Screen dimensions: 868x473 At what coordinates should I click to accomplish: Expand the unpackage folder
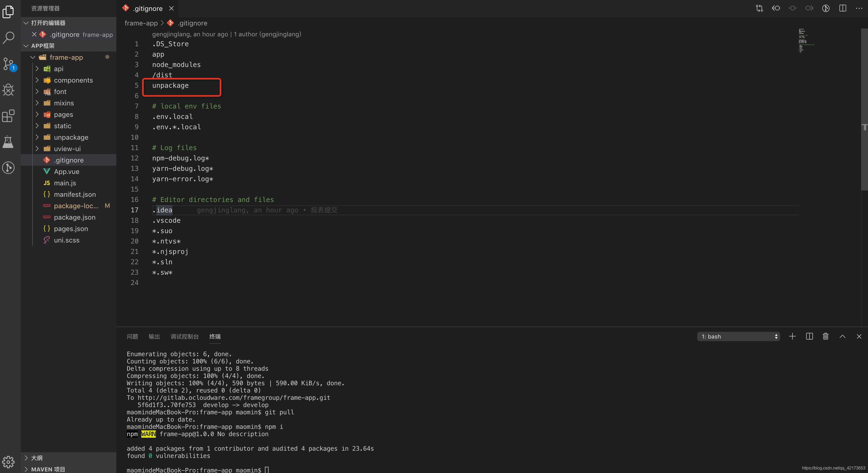pyautogui.click(x=37, y=137)
